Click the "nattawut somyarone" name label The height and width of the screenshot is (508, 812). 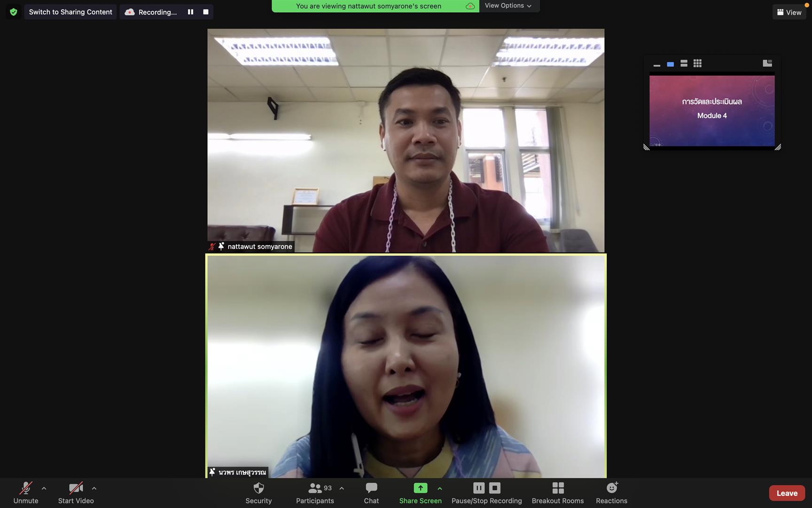260,246
